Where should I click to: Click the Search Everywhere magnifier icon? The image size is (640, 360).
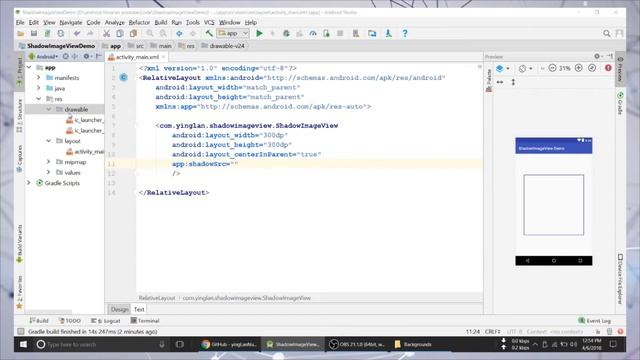[x=607, y=33]
